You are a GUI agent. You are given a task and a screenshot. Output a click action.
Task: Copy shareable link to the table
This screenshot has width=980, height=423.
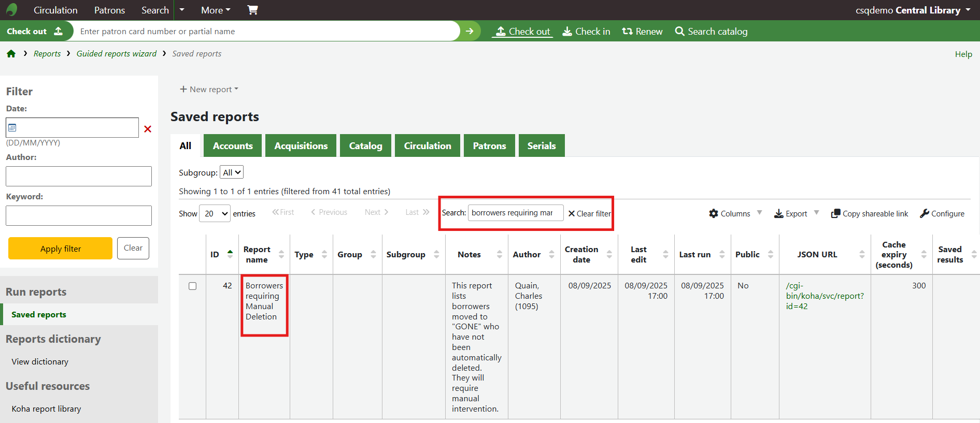[x=869, y=213]
